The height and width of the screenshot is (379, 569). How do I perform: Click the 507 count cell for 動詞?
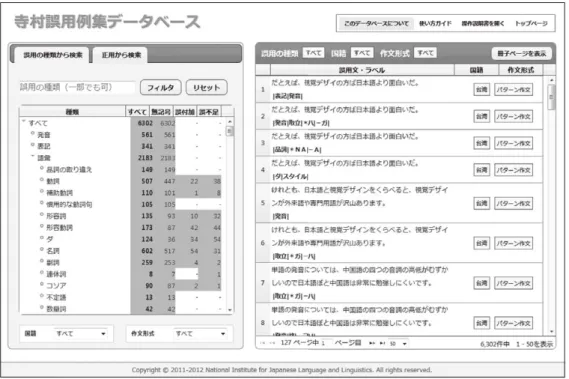coord(147,181)
